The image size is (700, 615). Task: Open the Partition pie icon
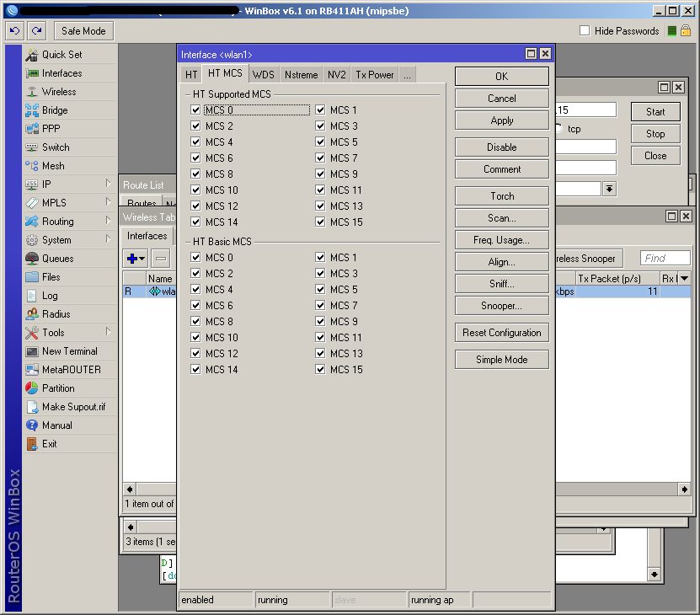point(32,388)
